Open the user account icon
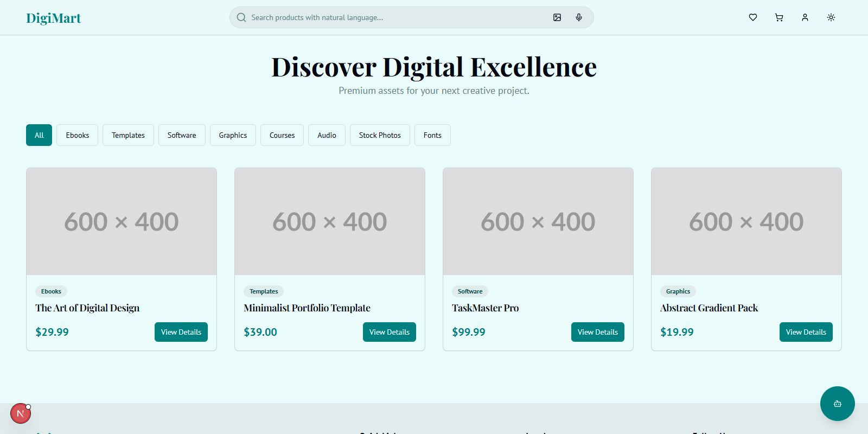Screen dimensions: 868x434 805,17
